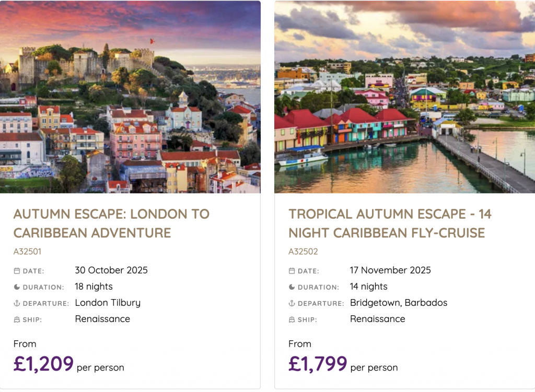Screen dimensions: 535x392
Task: Click the London Tilbury departure value
Action: point(108,303)
